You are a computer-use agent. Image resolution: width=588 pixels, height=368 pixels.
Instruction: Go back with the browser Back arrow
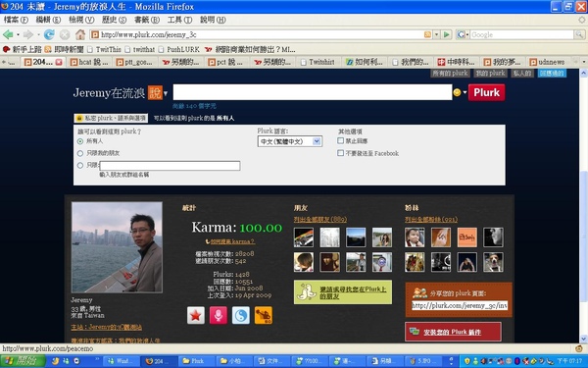pos(8,35)
